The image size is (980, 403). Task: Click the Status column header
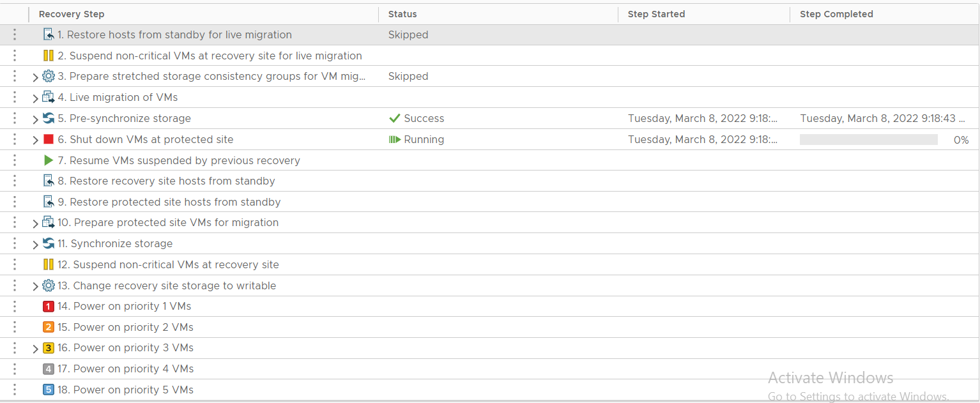tap(402, 14)
